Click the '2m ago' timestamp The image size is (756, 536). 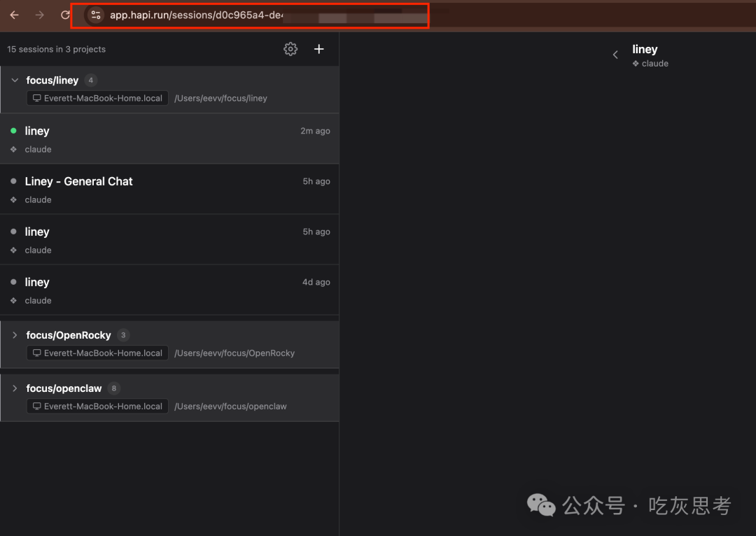click(x=315, y=131)
